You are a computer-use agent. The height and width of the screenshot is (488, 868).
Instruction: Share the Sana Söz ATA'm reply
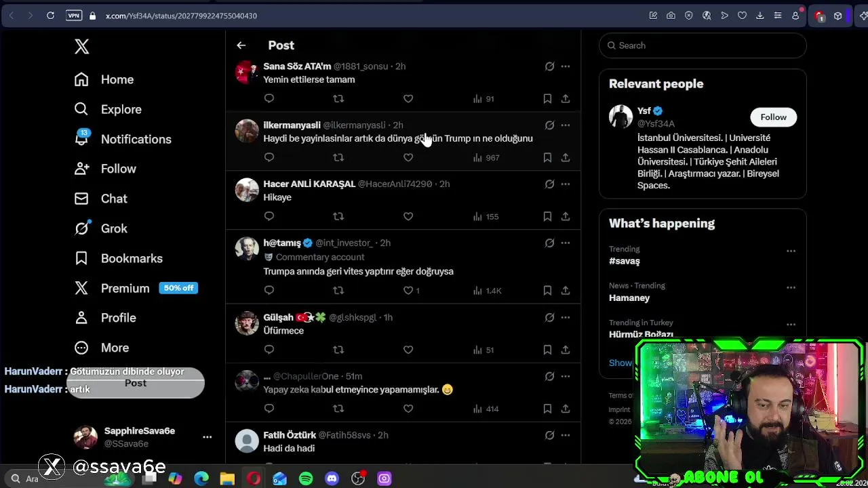click(566, 99)
